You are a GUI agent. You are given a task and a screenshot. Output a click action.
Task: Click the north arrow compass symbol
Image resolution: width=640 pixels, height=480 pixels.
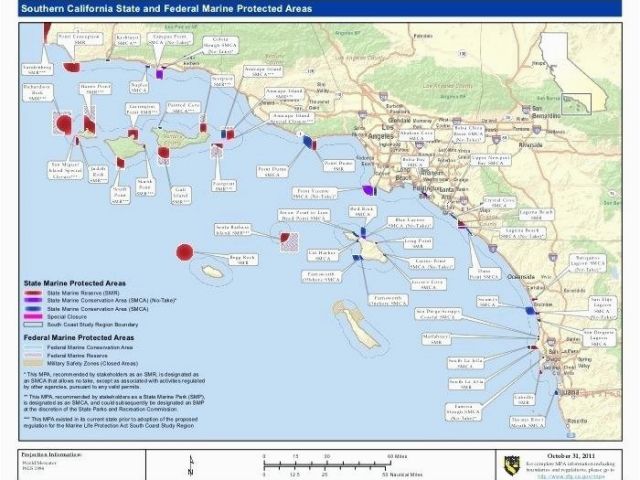click(x=191, y=466)
